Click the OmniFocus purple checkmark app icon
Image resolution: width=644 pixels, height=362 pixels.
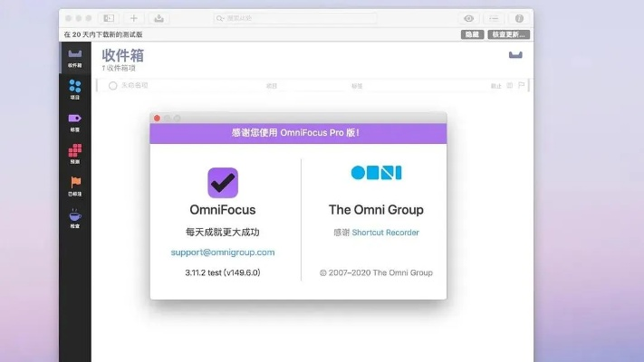click(223, 182)
